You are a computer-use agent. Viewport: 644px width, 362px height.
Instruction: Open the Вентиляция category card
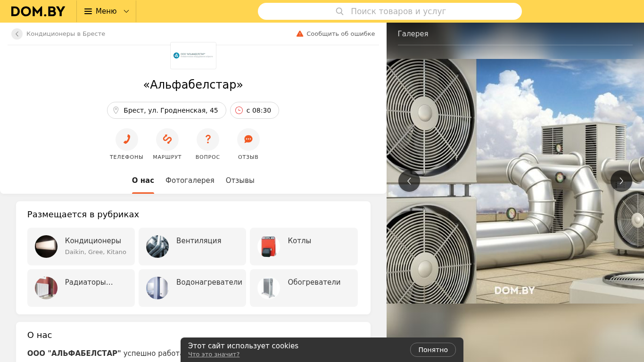pos(192,247)
